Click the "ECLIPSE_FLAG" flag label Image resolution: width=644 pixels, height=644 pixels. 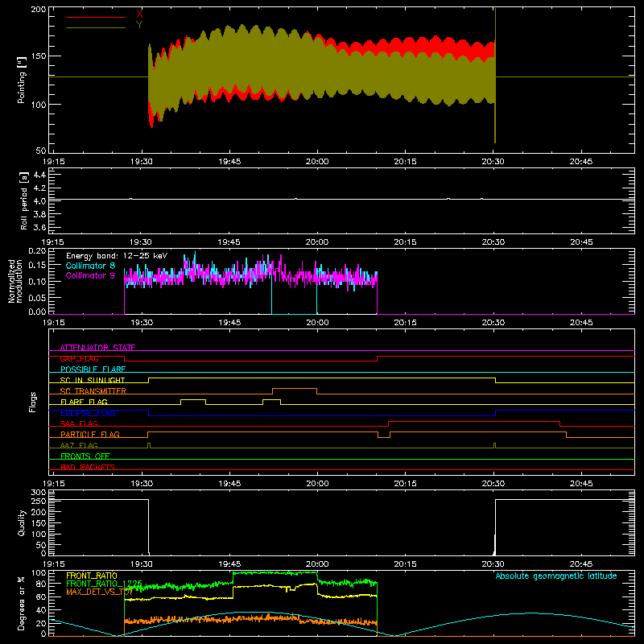(x=88, y=413)
